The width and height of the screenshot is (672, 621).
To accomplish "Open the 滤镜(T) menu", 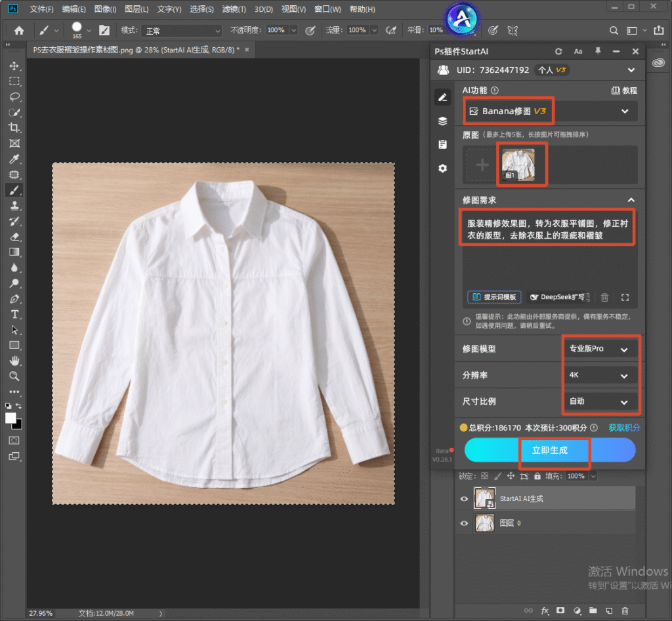I will (234, 9).
